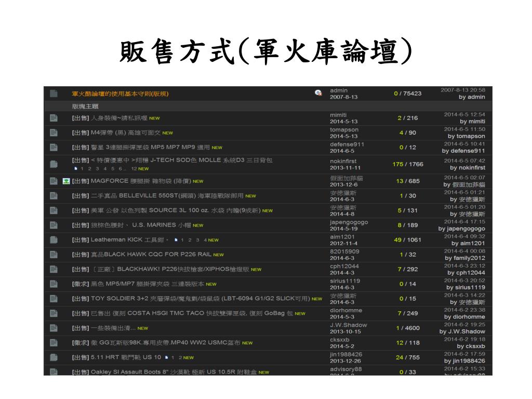Click thread icon of TOY SOLDIER 3+2 row

(54, 299)
